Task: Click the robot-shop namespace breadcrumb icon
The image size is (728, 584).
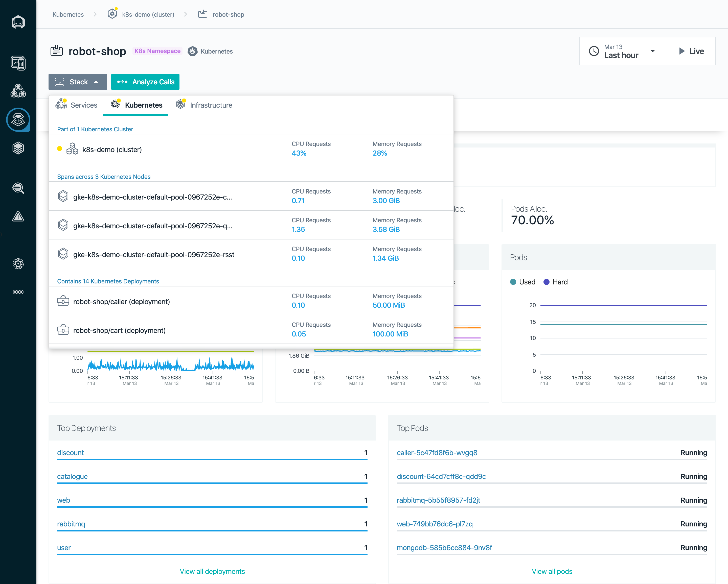Action: click(202, 14)
